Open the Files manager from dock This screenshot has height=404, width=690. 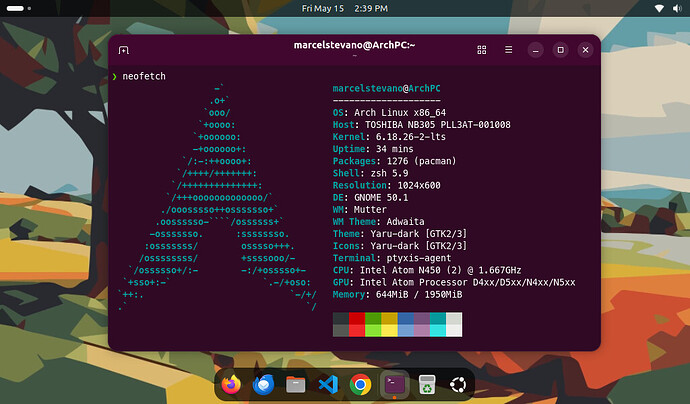[x=296, y=385]
